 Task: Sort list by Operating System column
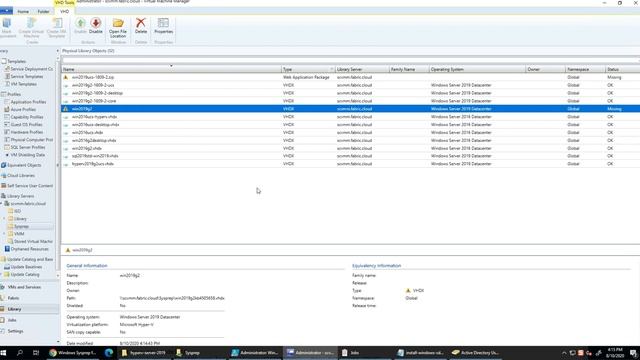[478, 69]
